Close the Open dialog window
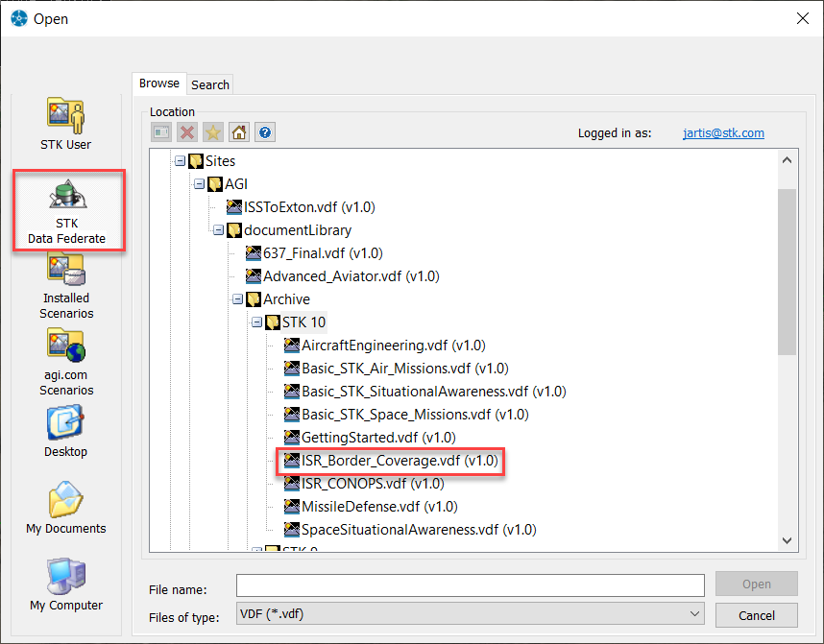This screenshot has width=824, height=644. [x=803, y=18]
